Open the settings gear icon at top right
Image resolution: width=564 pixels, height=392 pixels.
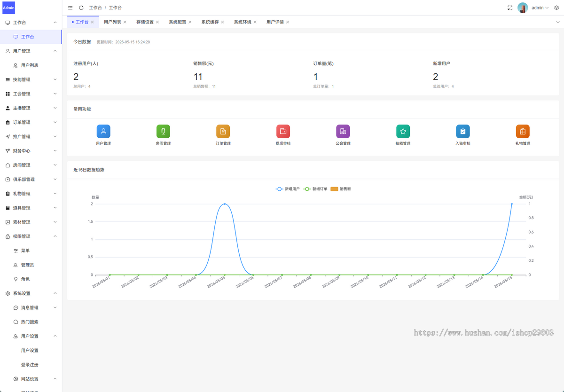(556, 8)
